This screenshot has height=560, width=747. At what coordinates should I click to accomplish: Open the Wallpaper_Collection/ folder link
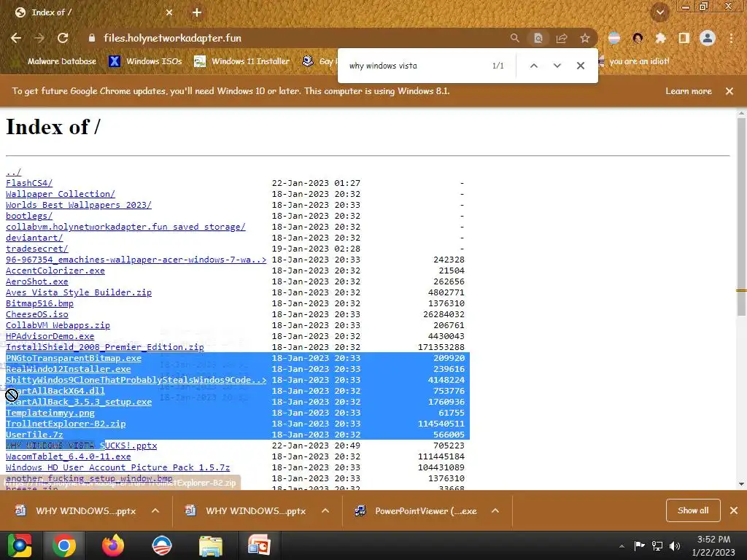click(61, 194)
